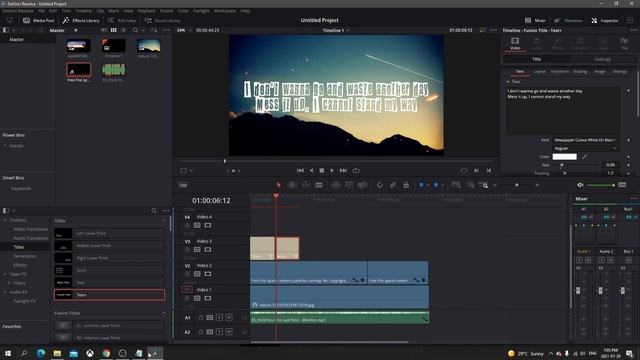Image resolution: width=640 pixels, height=360 pixels.
Task: Switch media pool to thumbnail grid view
Action: coord(113,30)
